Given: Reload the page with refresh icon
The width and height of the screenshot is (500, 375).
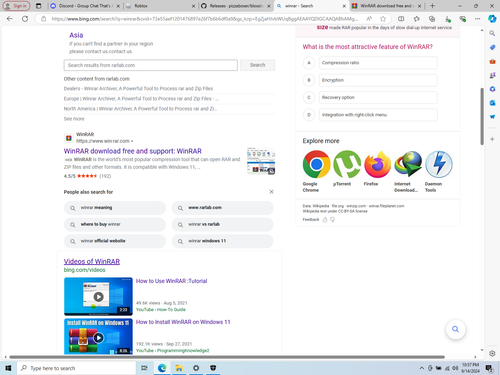Looking at the screenshot, I should click(x=25, y=19).
